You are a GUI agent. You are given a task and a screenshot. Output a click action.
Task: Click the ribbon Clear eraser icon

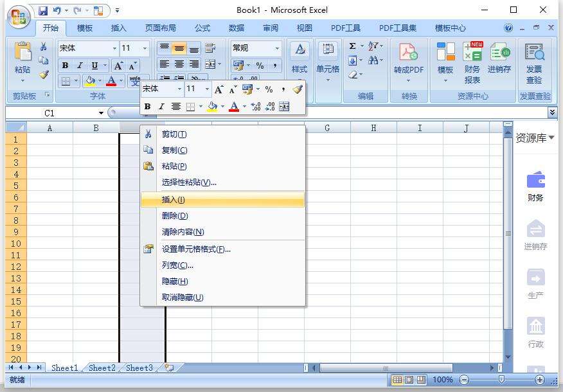coord(353,75)
